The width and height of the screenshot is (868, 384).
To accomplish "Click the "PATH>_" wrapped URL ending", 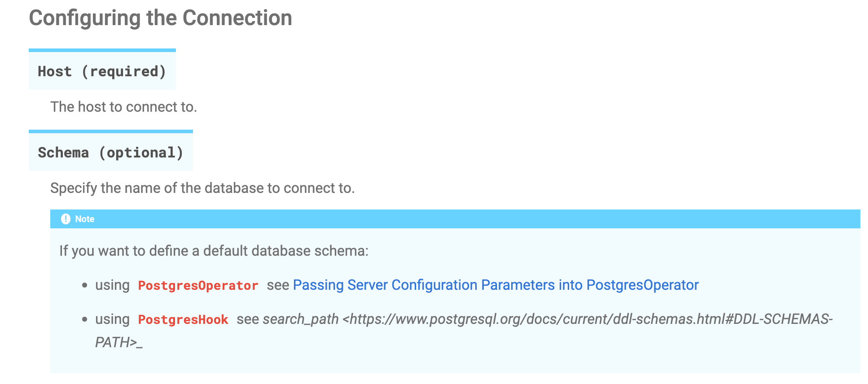I will [119, 342].
